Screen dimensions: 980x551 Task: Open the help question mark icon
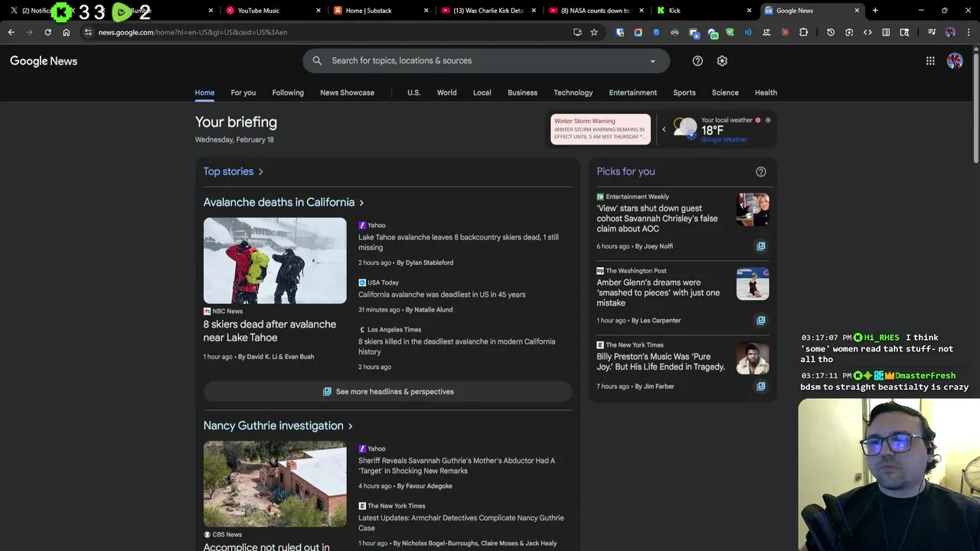(697, 60)
